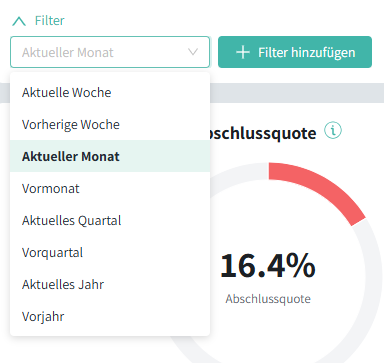Select Vorjahr at the list bottom

110,316
